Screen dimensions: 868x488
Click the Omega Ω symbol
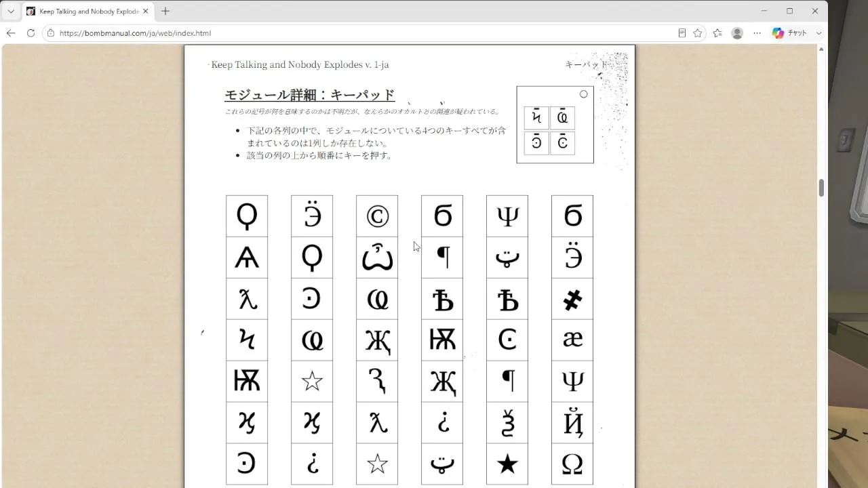pyautogui.click(x=572, y=464)
